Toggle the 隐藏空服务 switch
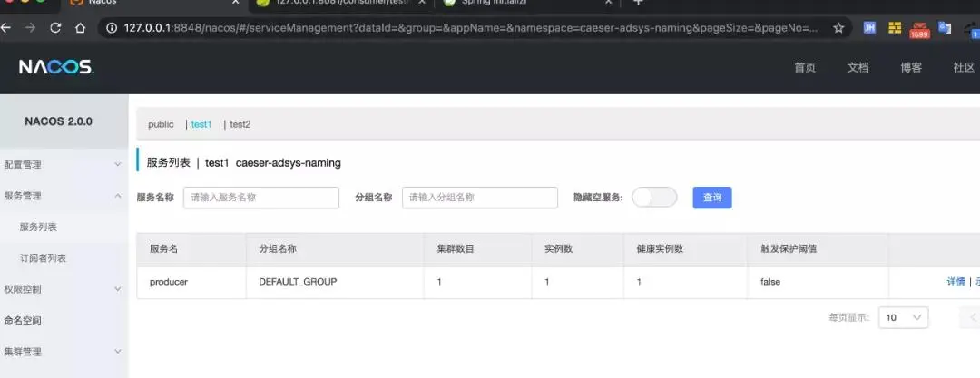 654,198
